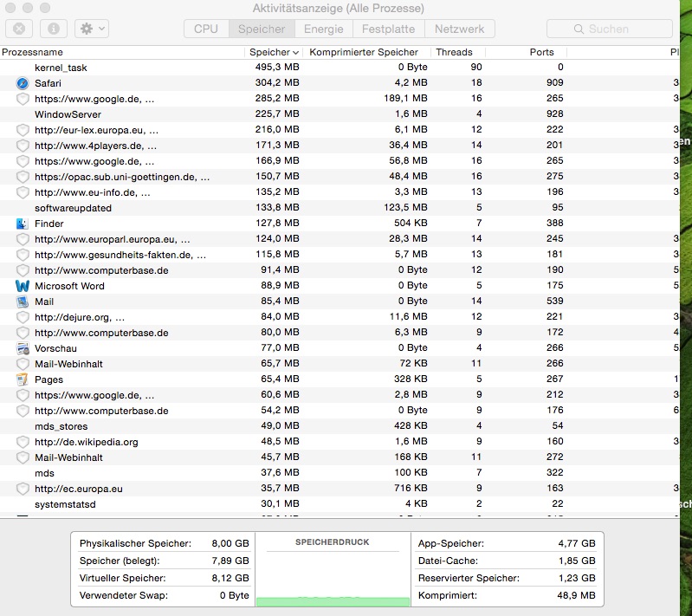Switch to the Energie tab

point(324,29)
